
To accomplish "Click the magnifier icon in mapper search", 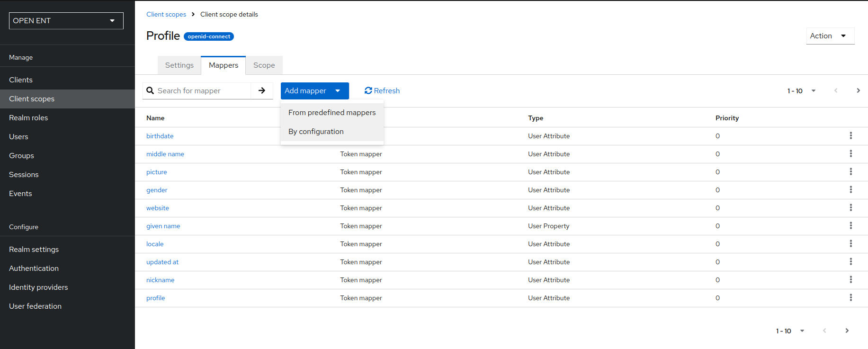I will click(x=150, y=90).
